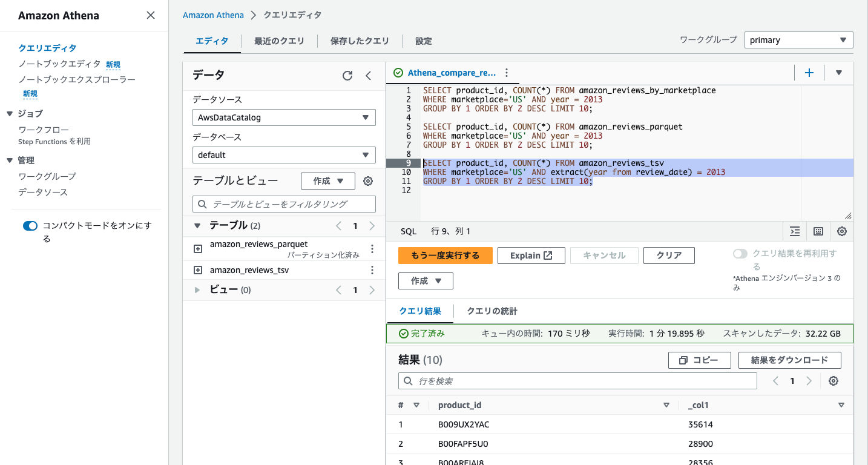Screen dimensions: 868x465
Task: Click the もう一度実行する button
Action: point(445,255)
